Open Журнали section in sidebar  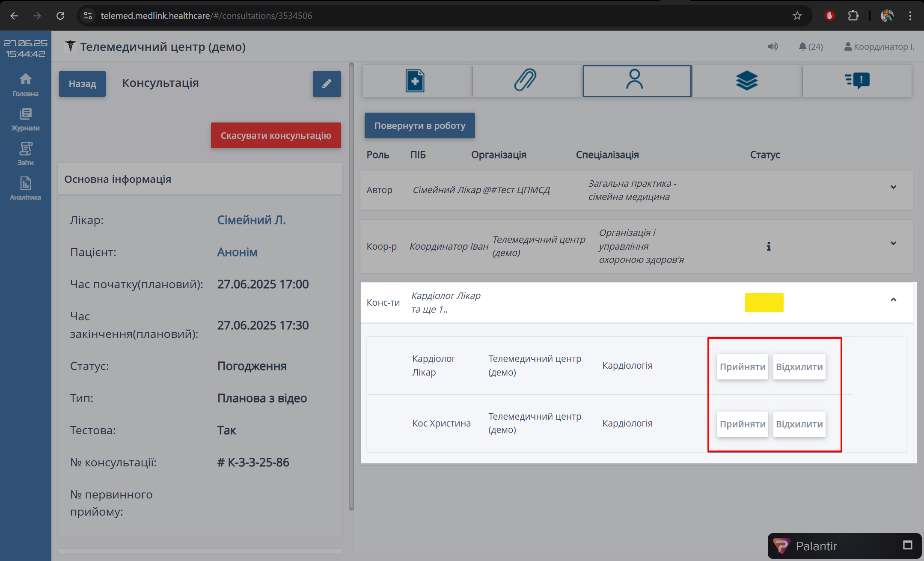(x=25, y=119)
